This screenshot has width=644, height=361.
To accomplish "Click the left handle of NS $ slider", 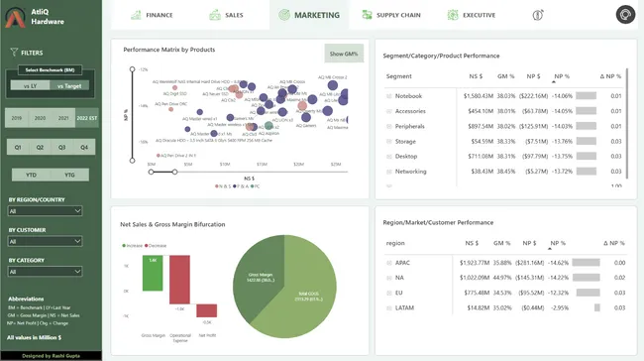I will point(152,172).
